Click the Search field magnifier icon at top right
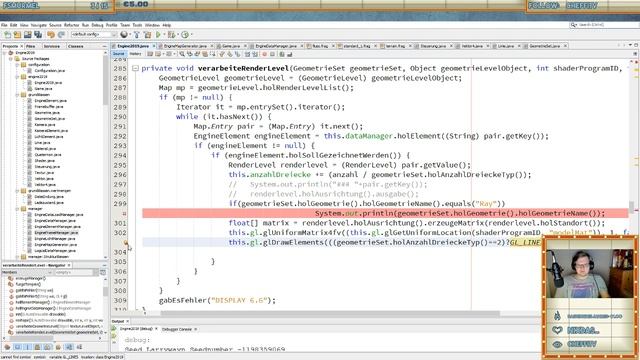 tap(573, 25)
